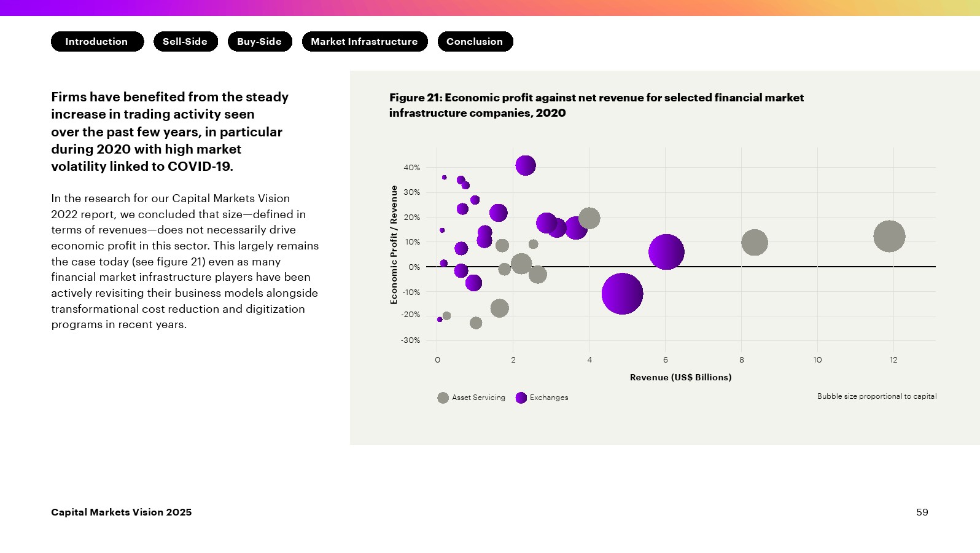Image resolution: width=980 pixels, height=553 pixels.
Task: Click the Revenue (US$ Billions) axis label
Action: coord(680,377)
